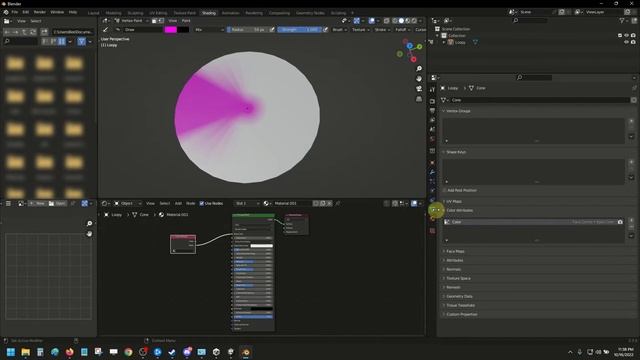This screenshot has width=640, height=360.
Task: Toggle viewport gizmos
Action: [x=356, y=20]
